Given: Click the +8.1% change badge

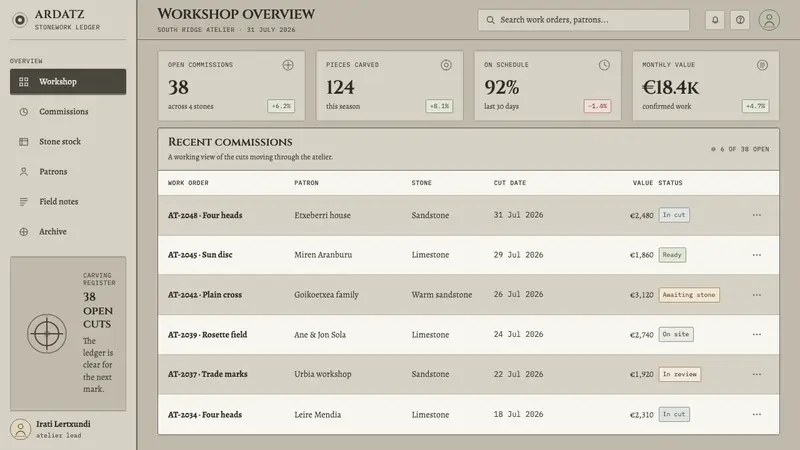Looking at the screenshot, I should tap(439, 106).
